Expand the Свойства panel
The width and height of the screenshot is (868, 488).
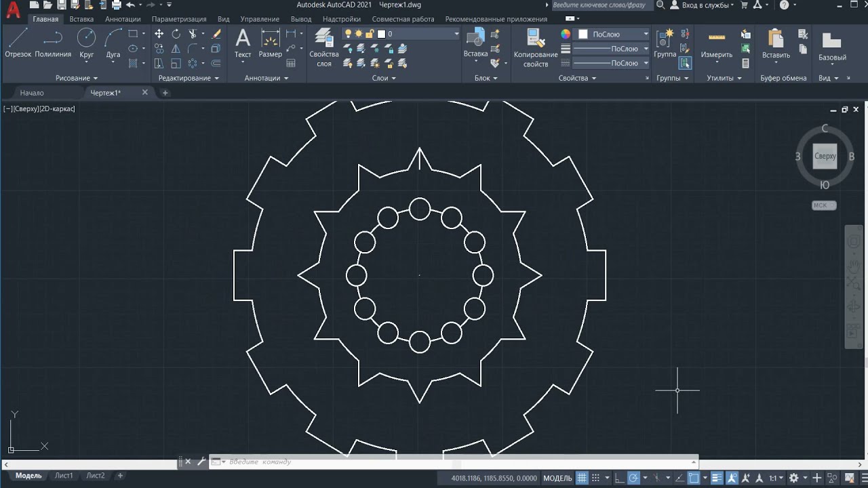pos(577,78)
